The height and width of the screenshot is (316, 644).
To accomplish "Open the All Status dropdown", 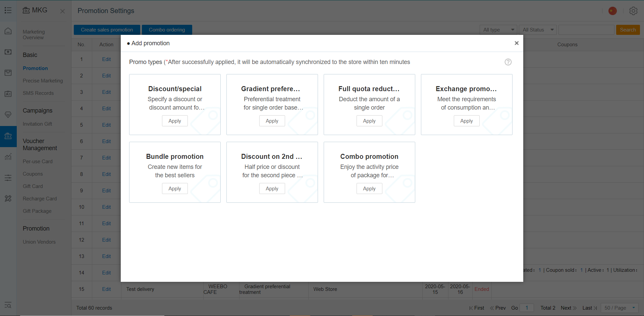I will tap(538, 30).
